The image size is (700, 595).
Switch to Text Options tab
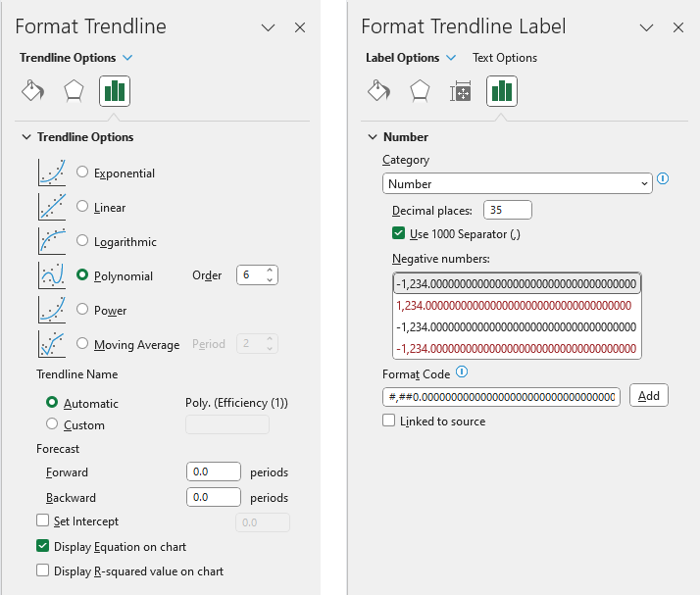point(504,58)
